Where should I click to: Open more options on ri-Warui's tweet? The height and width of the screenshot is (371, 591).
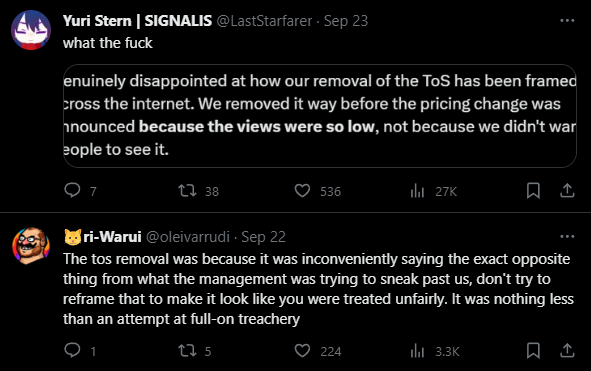point(567,236)
